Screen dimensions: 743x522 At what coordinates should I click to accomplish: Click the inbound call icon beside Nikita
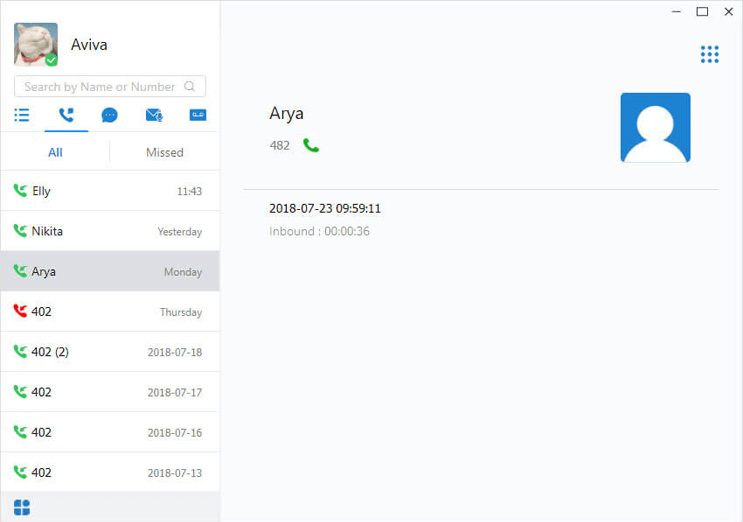20,231
